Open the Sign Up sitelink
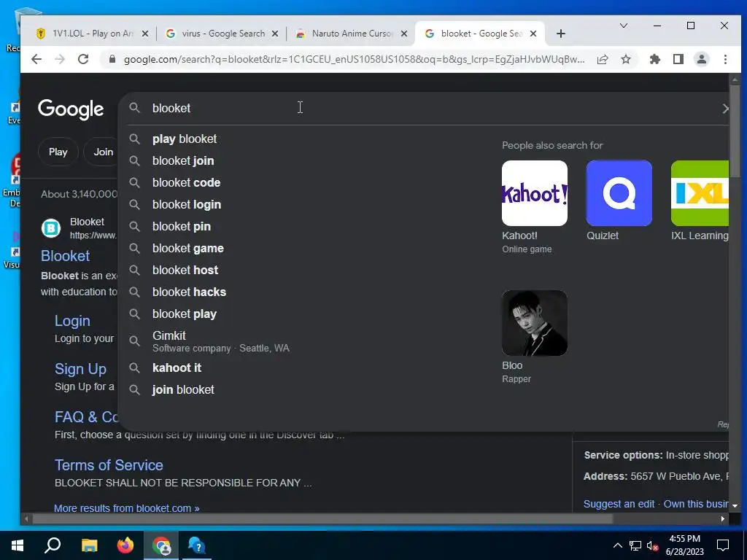The height and width of the screenshot is (560, 747). (80, 369)
